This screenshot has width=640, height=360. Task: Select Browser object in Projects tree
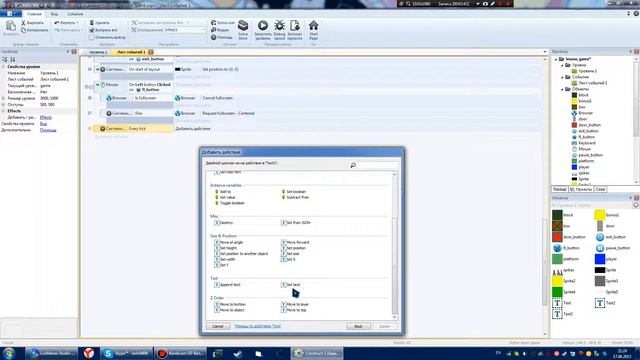pos(582,113)
